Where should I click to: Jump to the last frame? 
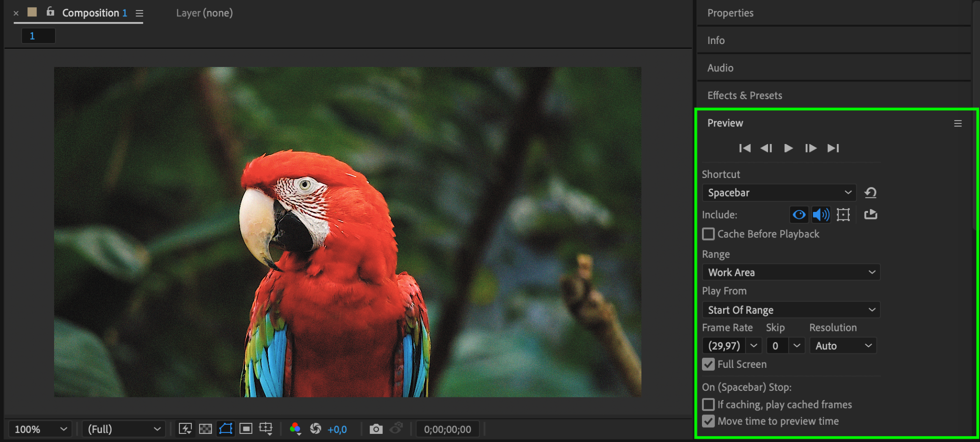click(833, 148)
